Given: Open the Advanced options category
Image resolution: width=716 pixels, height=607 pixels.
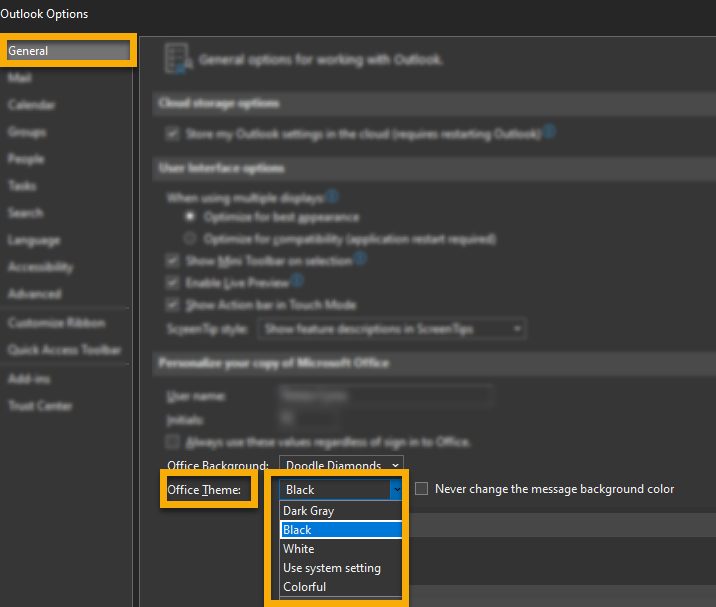Looking at the screenshot, I should click(35, 294).
